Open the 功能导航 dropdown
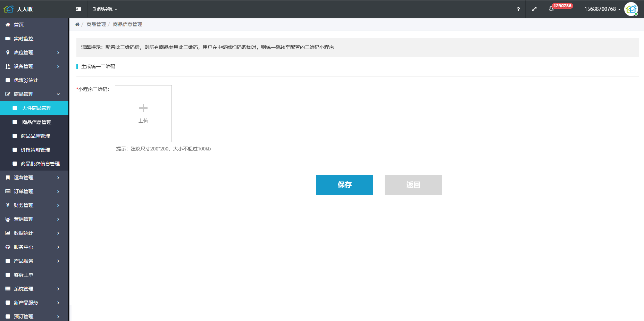Image resolution: width=644 pixels, height=321 pixels. point(105,9)
